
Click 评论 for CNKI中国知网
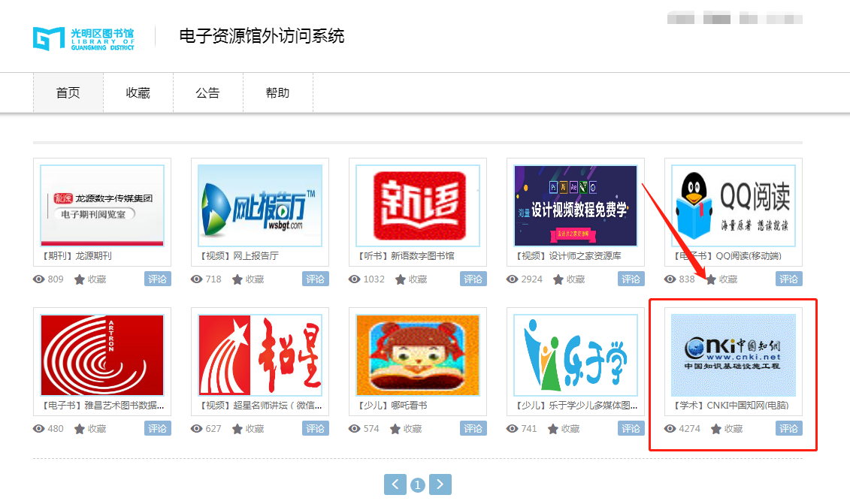[x=788, y=428]
